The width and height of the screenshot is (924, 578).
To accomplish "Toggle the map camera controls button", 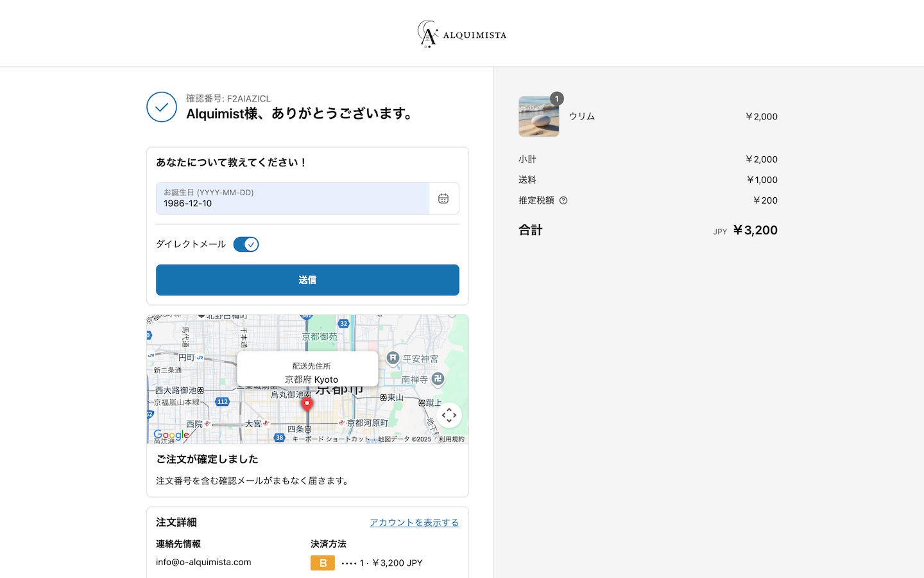I will (449, 416).
